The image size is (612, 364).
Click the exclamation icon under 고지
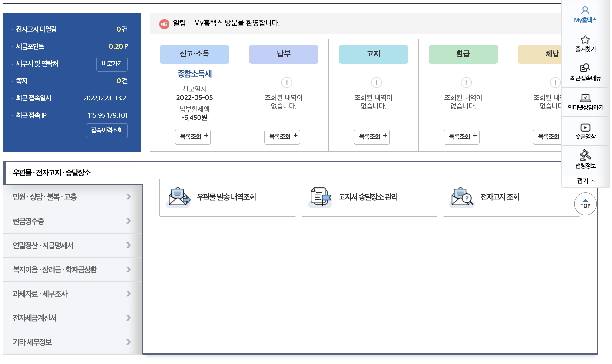coord(376,83)
